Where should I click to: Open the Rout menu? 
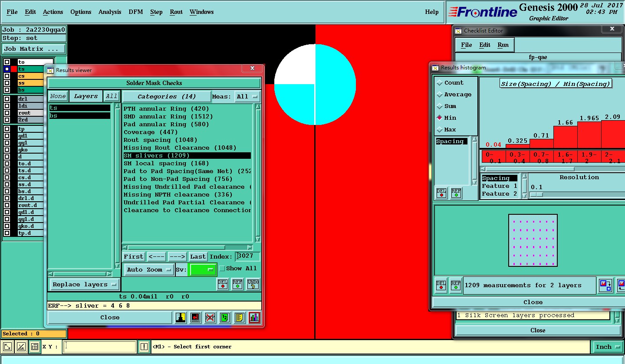[176, 12]
